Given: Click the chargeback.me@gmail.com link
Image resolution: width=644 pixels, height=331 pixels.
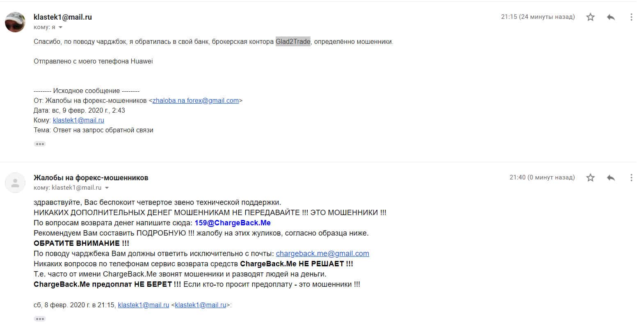Looking at the screenshot, I should [322, 254].
